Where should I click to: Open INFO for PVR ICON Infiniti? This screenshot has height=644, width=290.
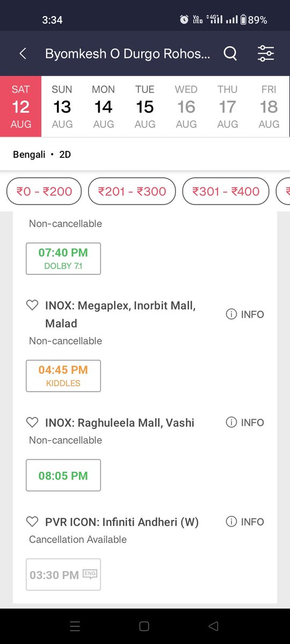pos(245,522)
